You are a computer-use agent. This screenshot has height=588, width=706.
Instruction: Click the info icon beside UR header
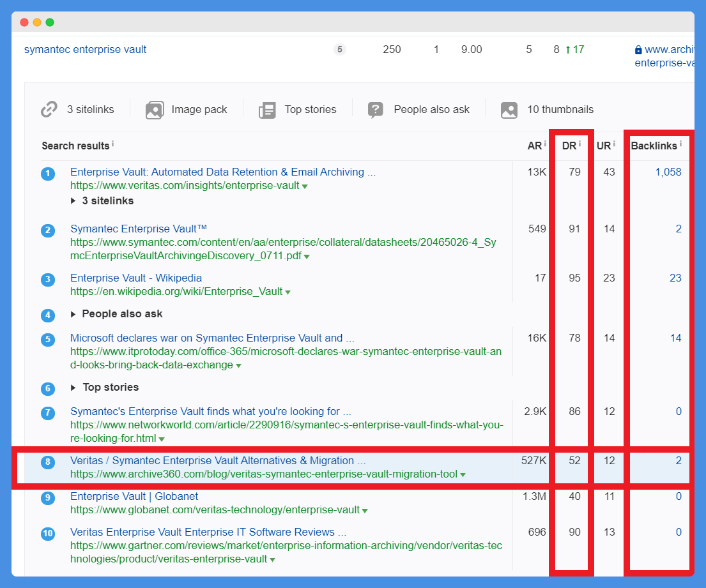click(x=614, y=144)
